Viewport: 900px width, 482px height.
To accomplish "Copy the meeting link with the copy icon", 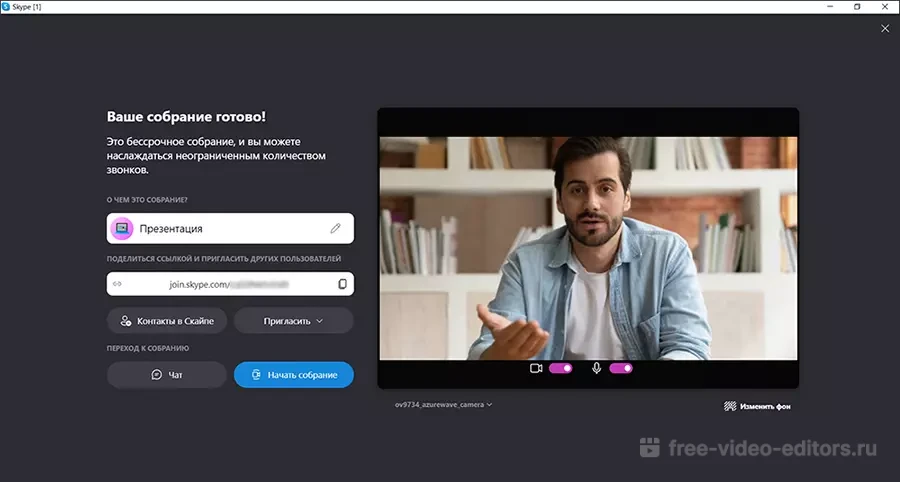I will pyautogui.click(x=342, y=284).
